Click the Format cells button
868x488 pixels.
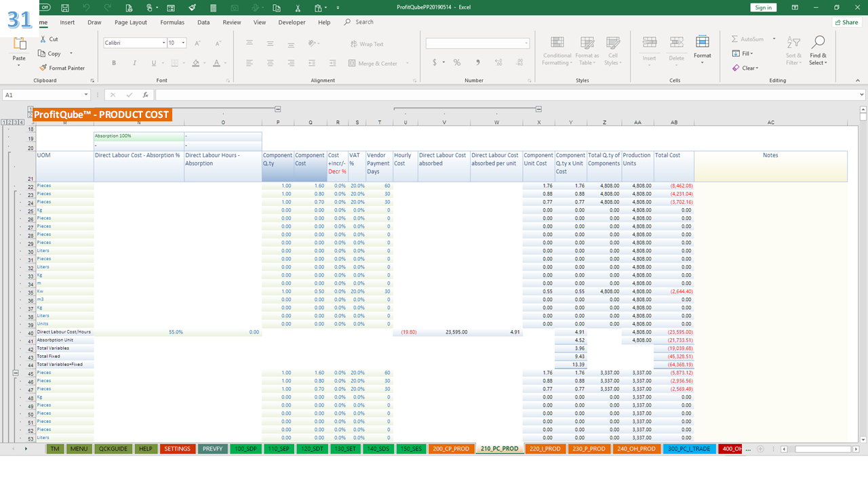(703, 51)
